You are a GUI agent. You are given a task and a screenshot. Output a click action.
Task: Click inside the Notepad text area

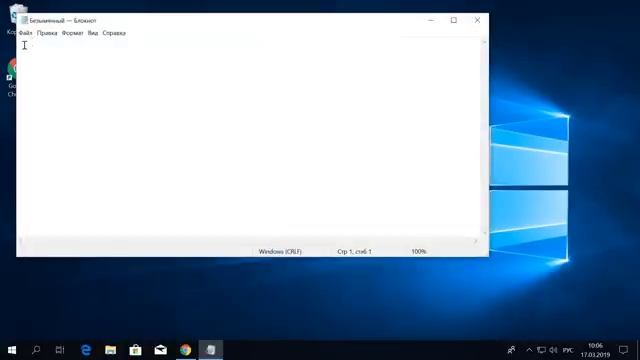(249, 137)
